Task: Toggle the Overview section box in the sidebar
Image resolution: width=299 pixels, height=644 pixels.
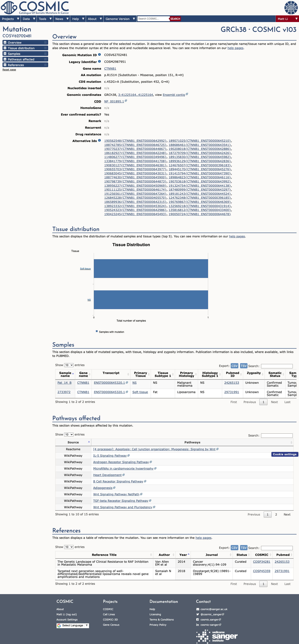Action: pyautogui.click(x=5, y=42)
